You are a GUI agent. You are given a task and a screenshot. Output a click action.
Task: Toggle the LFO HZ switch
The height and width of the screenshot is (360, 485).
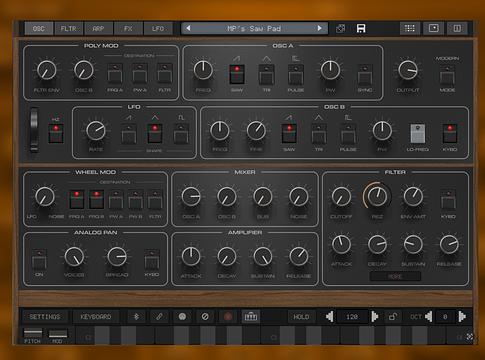pyautogui.click(x=56, y=133)
